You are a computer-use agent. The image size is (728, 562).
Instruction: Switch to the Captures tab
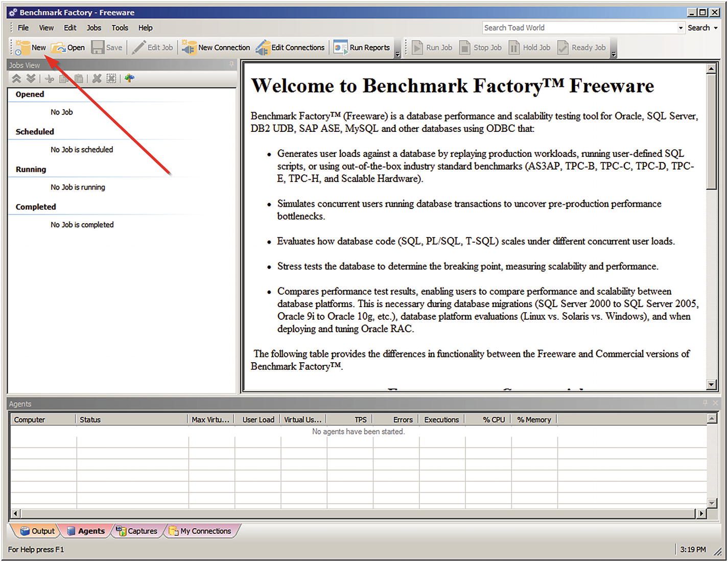click(x=136, y=531)
